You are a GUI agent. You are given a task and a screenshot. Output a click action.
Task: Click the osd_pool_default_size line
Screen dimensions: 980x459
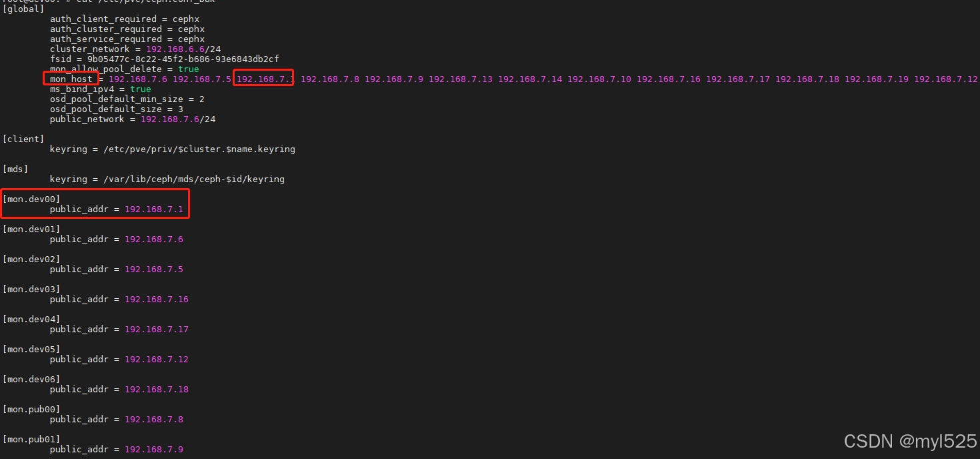click(117, 109)
